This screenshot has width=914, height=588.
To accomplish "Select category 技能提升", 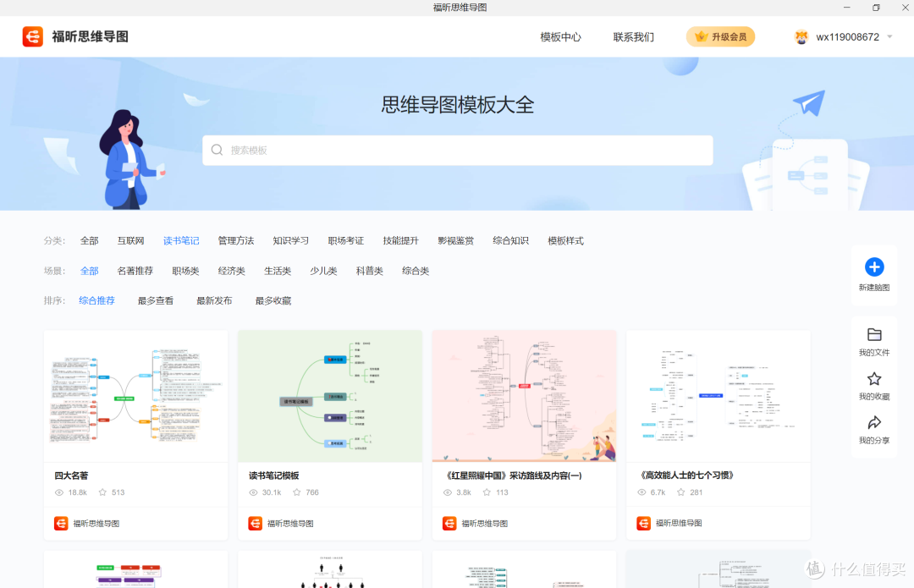I will coord(400,240).
